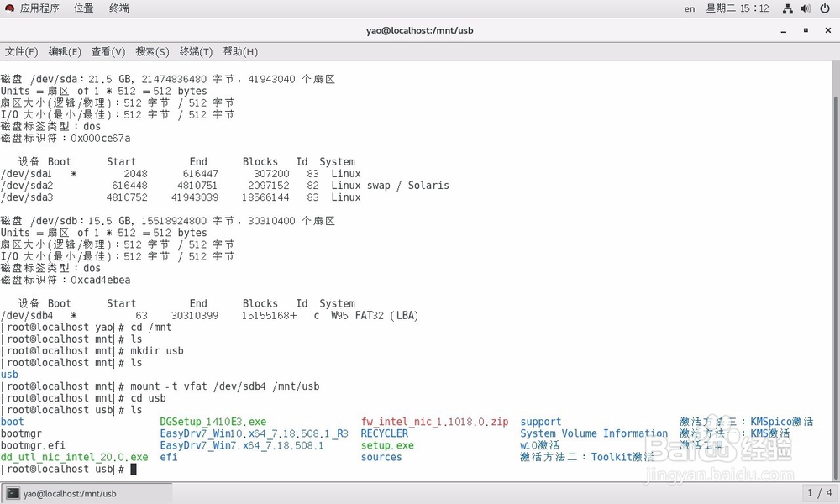Click the terminal cursor at usb prompt
The width and height of the screenshot is (840, 504).
click(x=134, y=470)
